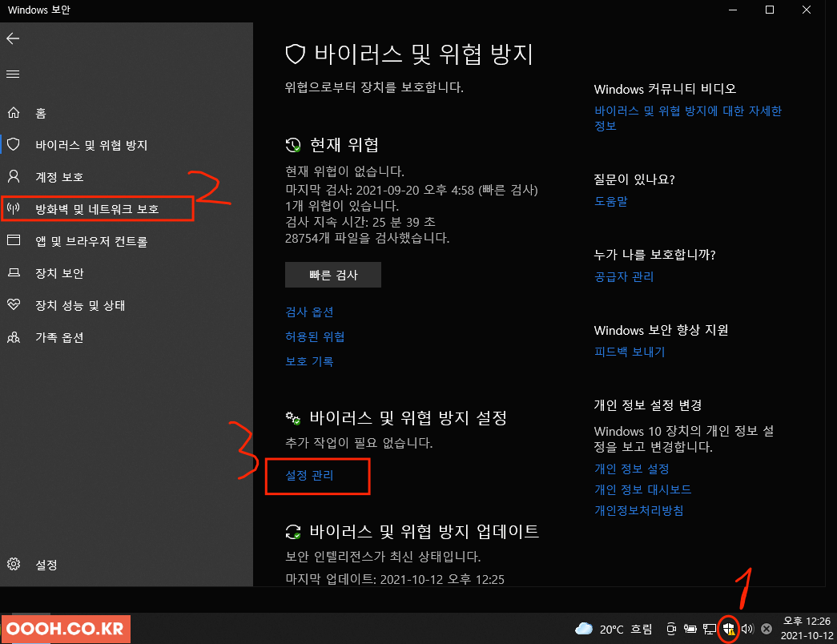The image size is (837, 644).
Task: Open Windows Security shield tray icon
Action: coord(729,629)
